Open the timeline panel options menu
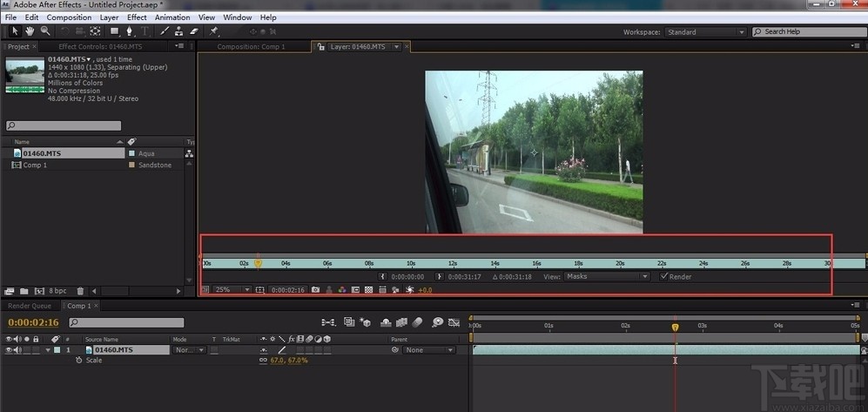868x412 pixels. tap(856, 305)
